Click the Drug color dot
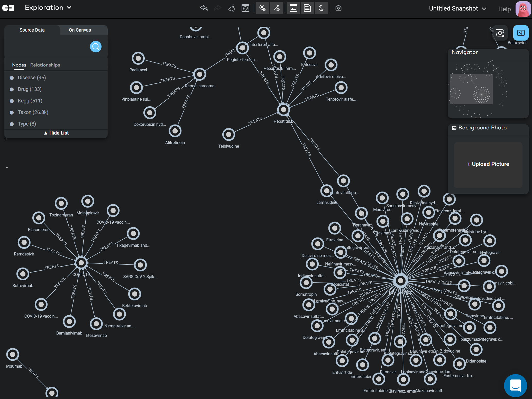 click(12, 89)
